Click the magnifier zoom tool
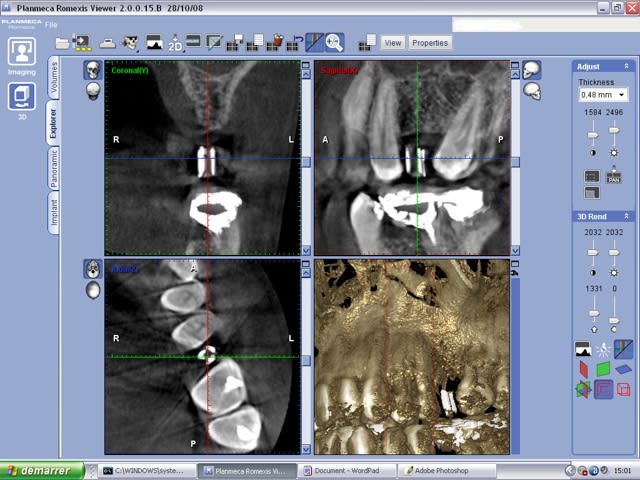Viewport: 640px width, 480px height. pyautogui.click(x=334, y=43)
